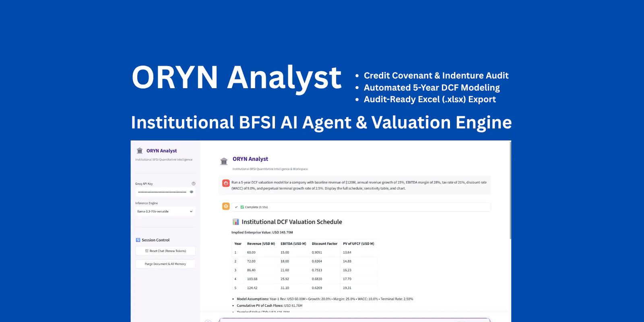Click the Session Control section label

[155, 240]
